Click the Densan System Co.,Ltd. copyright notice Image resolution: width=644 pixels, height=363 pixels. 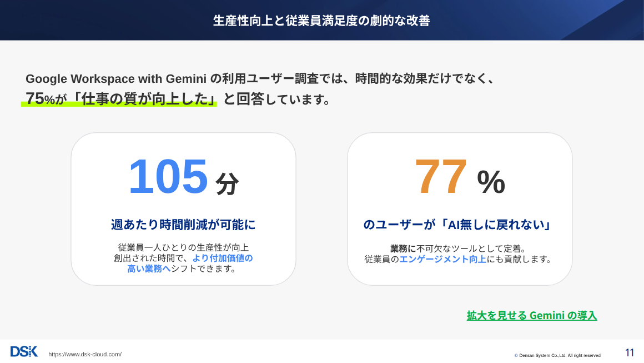(x=558, y=355)
